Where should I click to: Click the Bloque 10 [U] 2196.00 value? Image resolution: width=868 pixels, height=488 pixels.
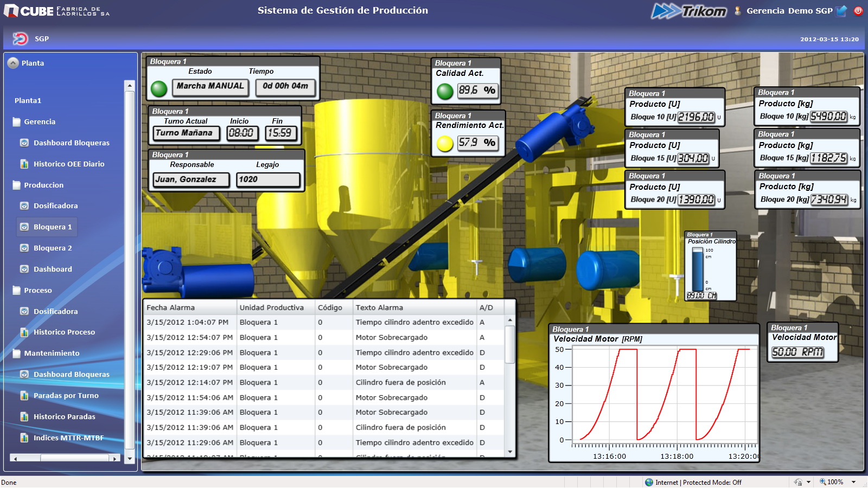click(x=696, y=117)
